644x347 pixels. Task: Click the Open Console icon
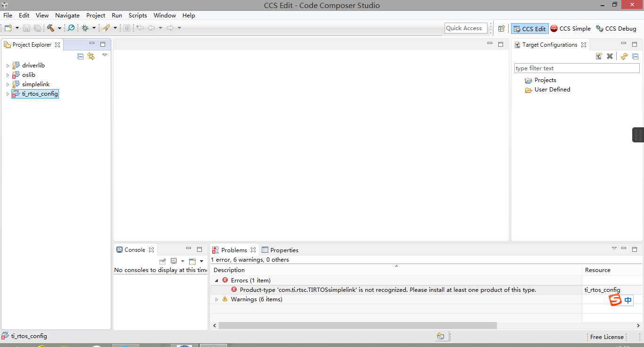coord(192,261)
